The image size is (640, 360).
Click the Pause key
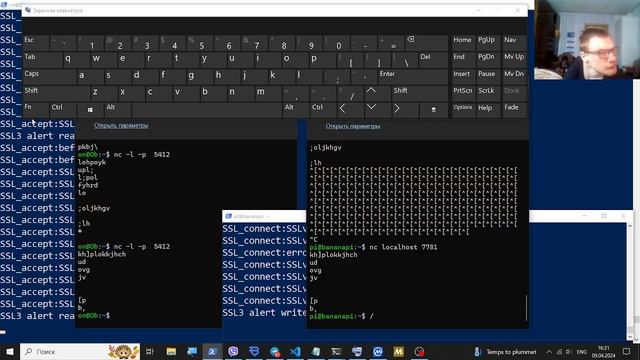tap(488, 76)
